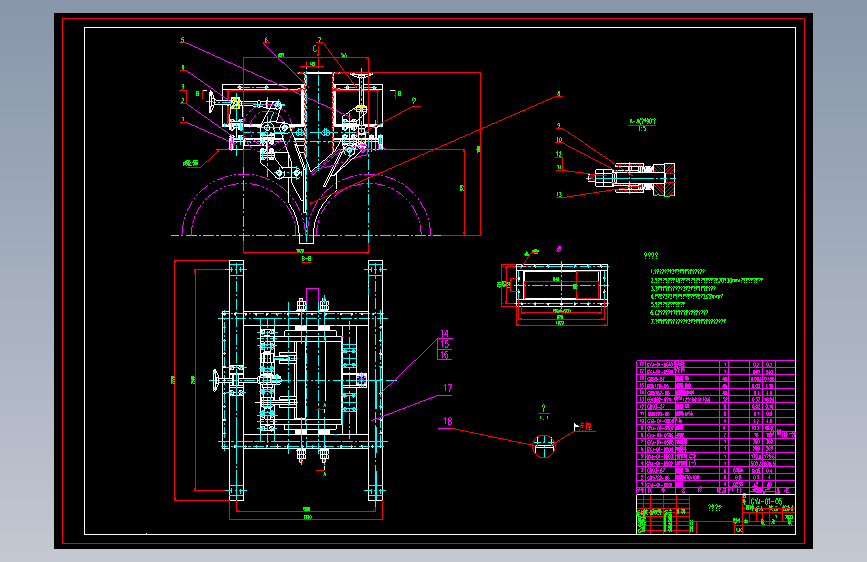Pick the handwheel in the plan view
This screenshot has width=867, height=562.
pyautogui.click(x=216, y=381)
